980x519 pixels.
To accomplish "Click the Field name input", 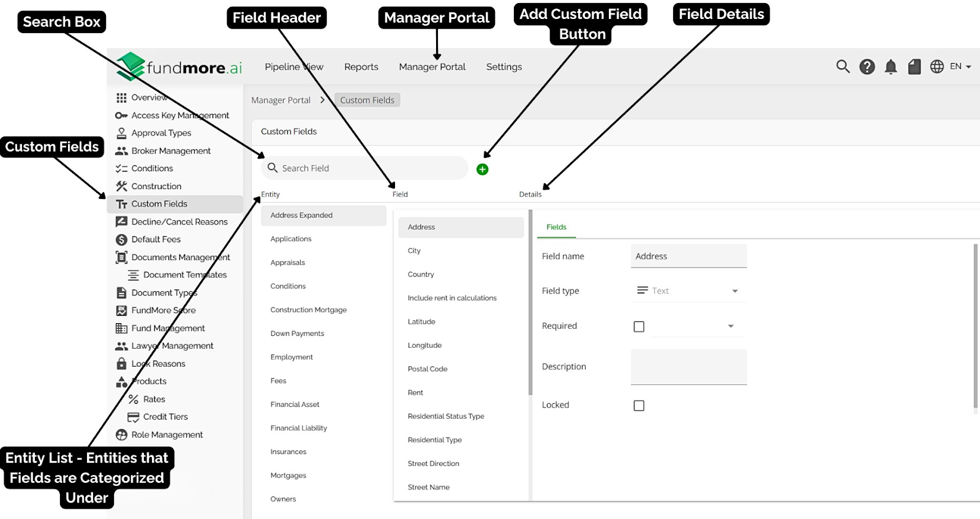I will coord(688,256).
